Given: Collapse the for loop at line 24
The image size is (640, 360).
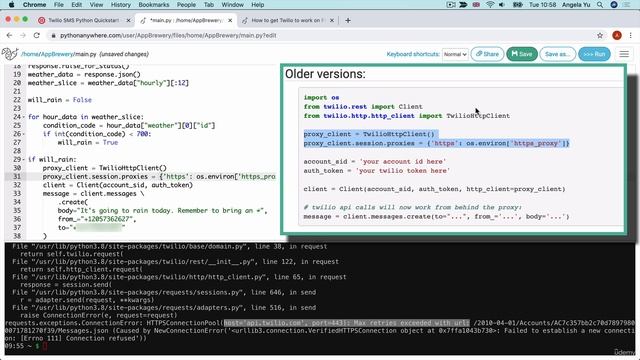Looking at the screenshot, I should tap(23, 117).
